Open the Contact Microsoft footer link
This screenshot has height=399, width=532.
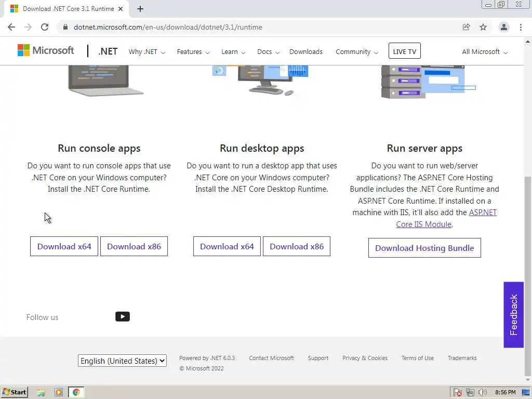[271, 358]
